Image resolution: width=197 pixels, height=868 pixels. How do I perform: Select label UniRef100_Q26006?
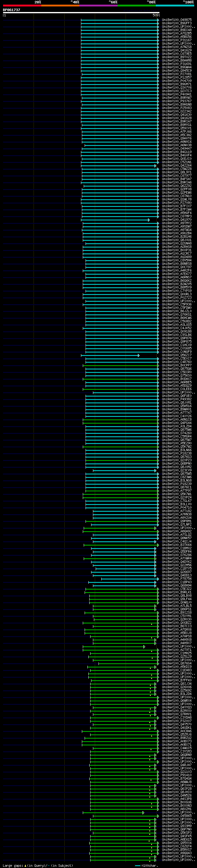click(177, 687)
